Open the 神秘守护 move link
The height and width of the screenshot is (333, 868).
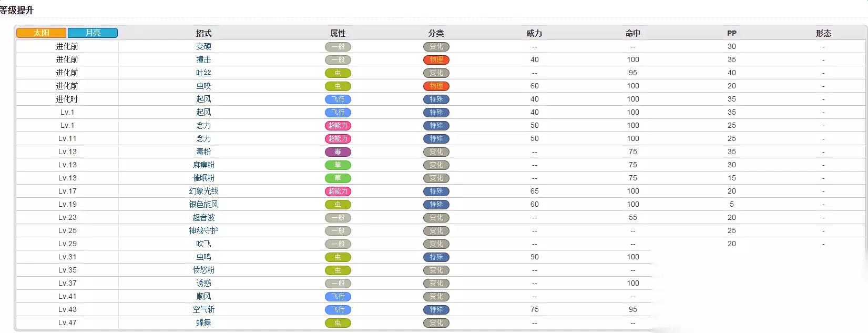click(203, 230)
